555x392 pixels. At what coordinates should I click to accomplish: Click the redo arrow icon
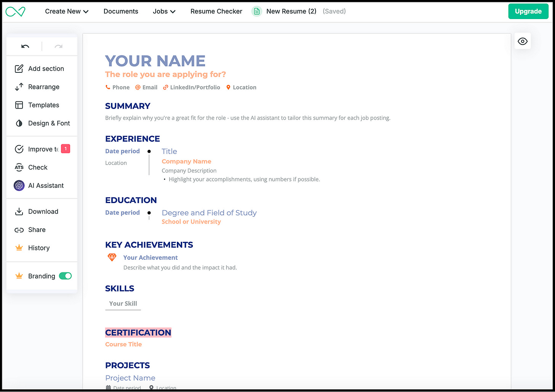coord(58,46)
